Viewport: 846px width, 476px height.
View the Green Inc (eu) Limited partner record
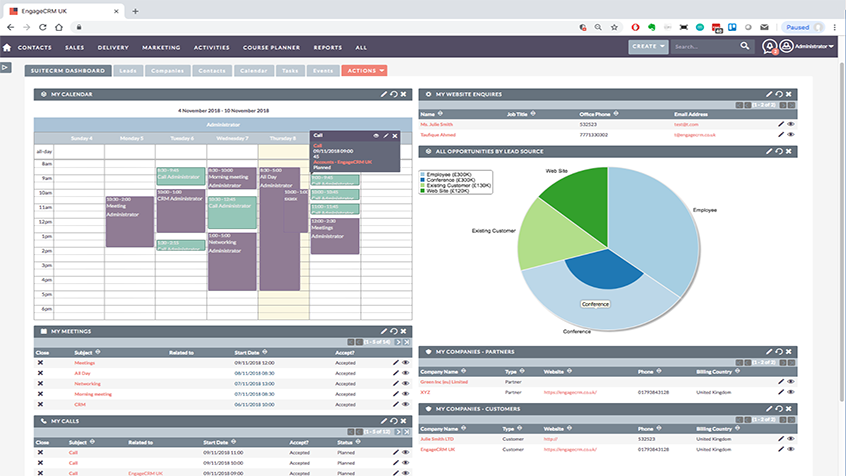[x=791, y=382]
